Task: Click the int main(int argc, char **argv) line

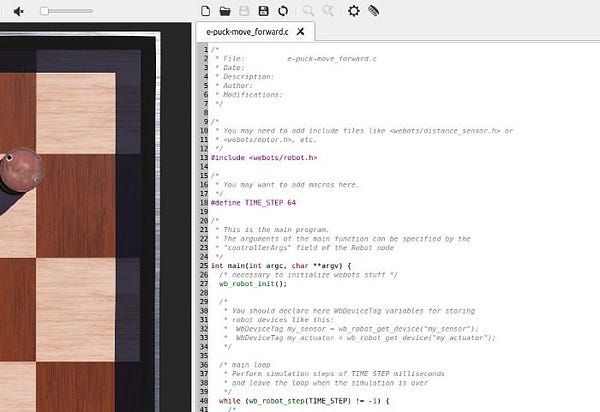Action: [281, 265]
